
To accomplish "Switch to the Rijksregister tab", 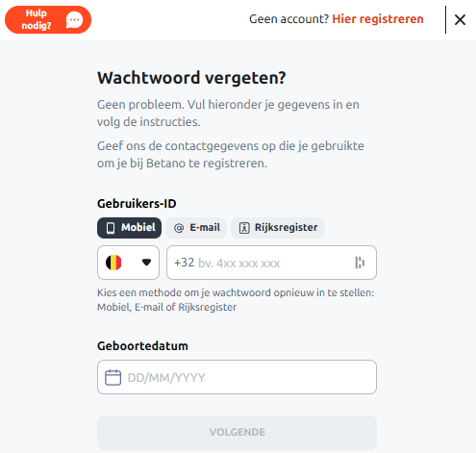I will pos(278,228).
